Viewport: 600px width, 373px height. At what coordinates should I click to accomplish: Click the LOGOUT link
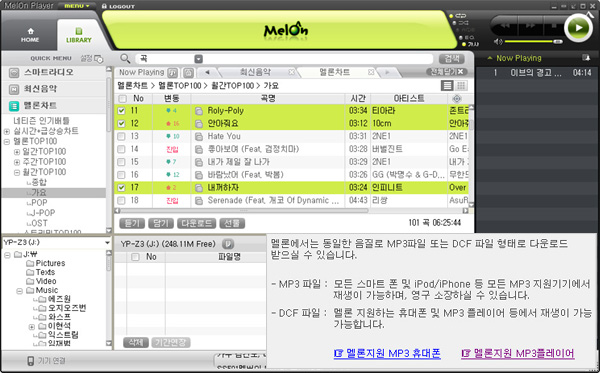(x=119, y=7)
